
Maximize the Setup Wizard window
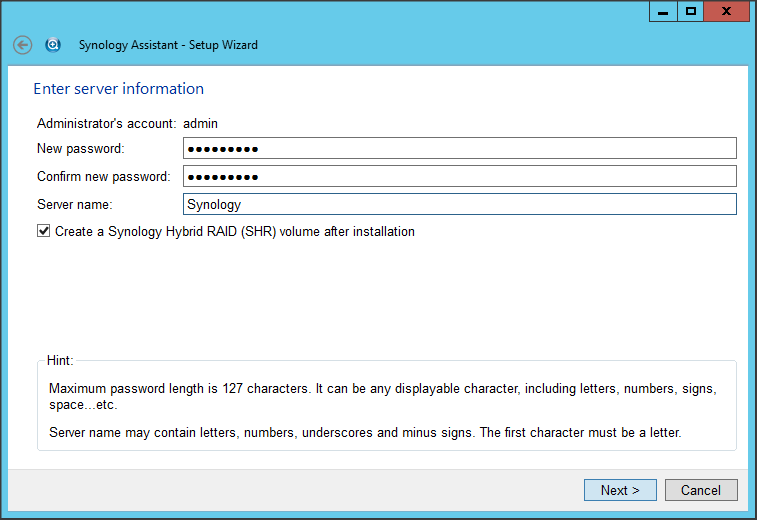(690, 12)
